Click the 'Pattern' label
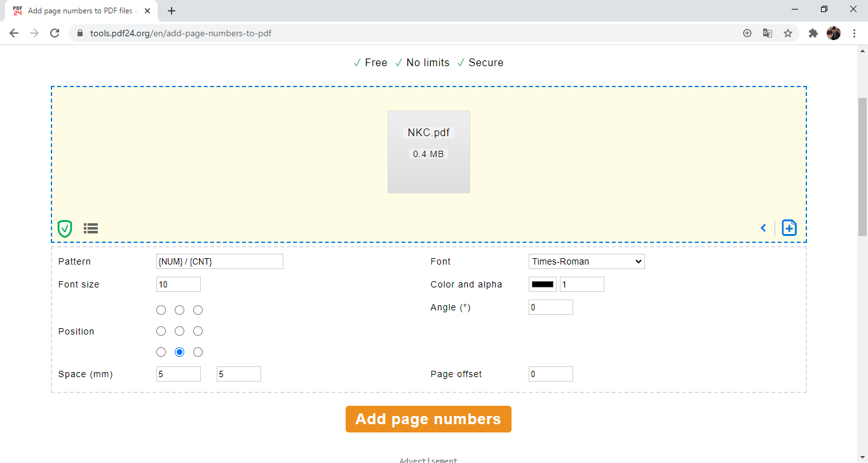This screenshot has width=868, height=463. coord(74,261)
